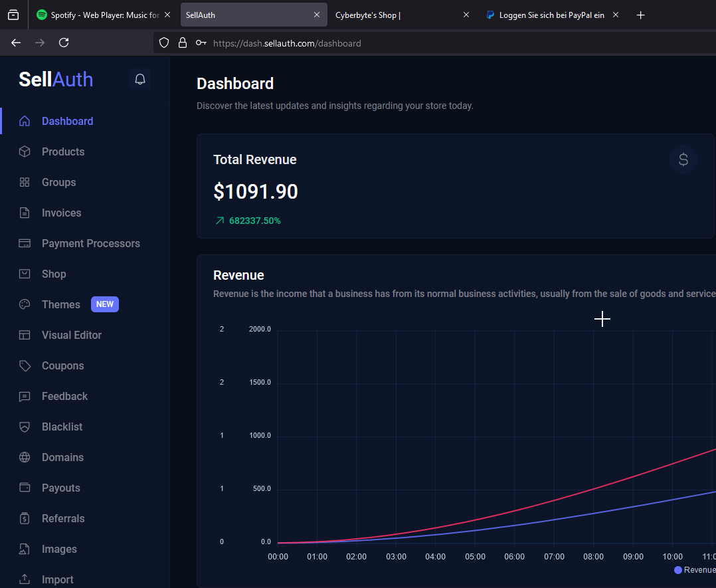Click the notification bell icon
The width and height of the screenshot is (716, 588).
pyautogui.click(x=140, y=79)
